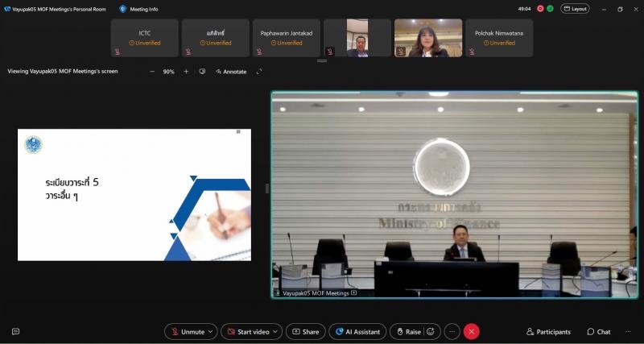
Task: Click 'Viewing Vayupak05 MOF Meetings's screen' text
Action: 63,71
